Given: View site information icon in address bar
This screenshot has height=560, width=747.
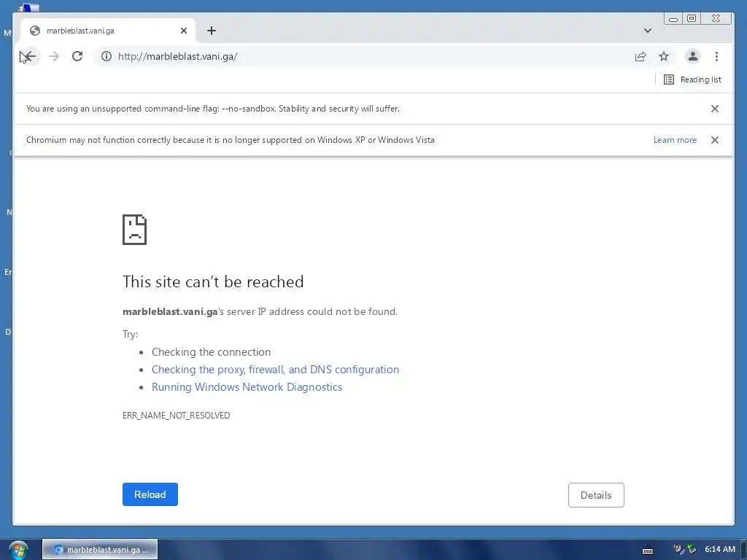Looking at the screenshot, I should (x=107, y=56).
